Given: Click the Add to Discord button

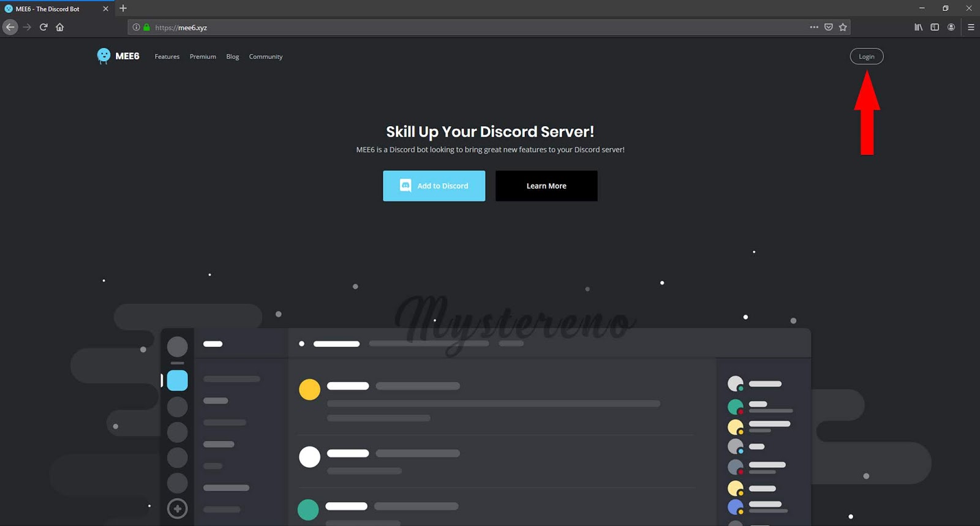Looking at the screenshot, I should tap(434, 186).
